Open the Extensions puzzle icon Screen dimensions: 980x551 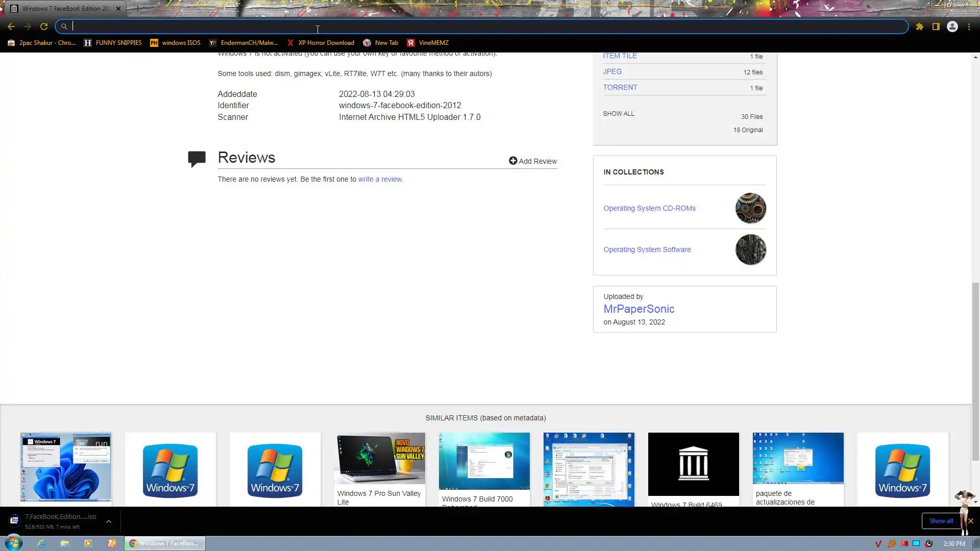(x=920, y=27)
